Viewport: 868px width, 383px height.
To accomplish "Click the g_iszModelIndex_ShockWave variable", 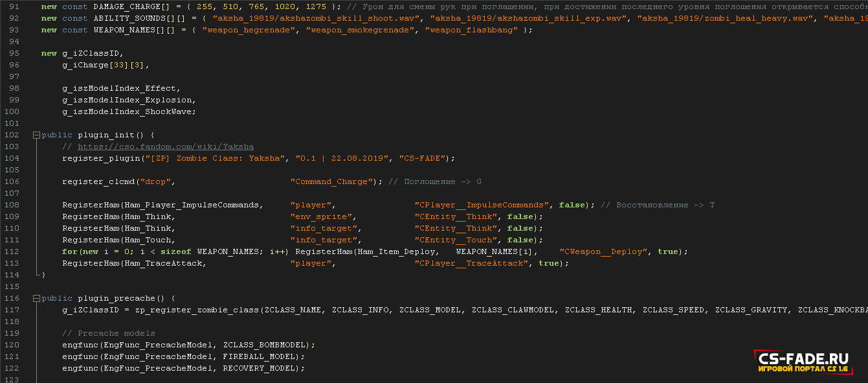I will 127,111.
